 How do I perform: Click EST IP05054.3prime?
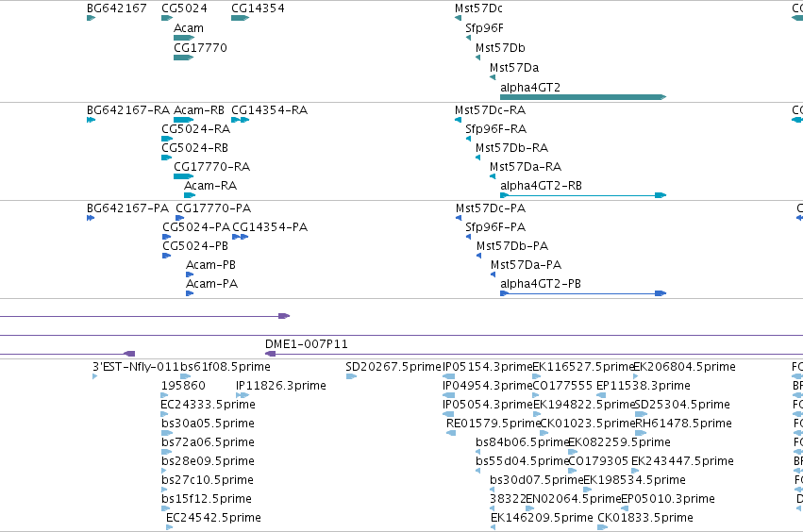coord(488,405)
